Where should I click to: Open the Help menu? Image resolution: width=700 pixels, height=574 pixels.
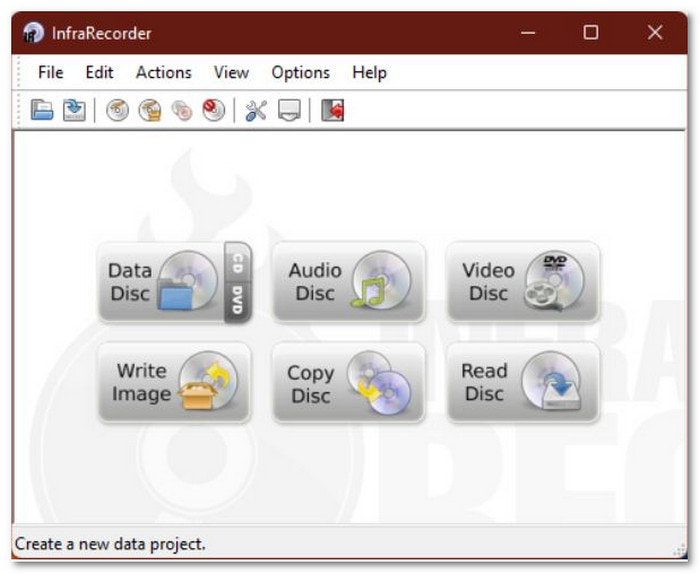tap(369, 72)
